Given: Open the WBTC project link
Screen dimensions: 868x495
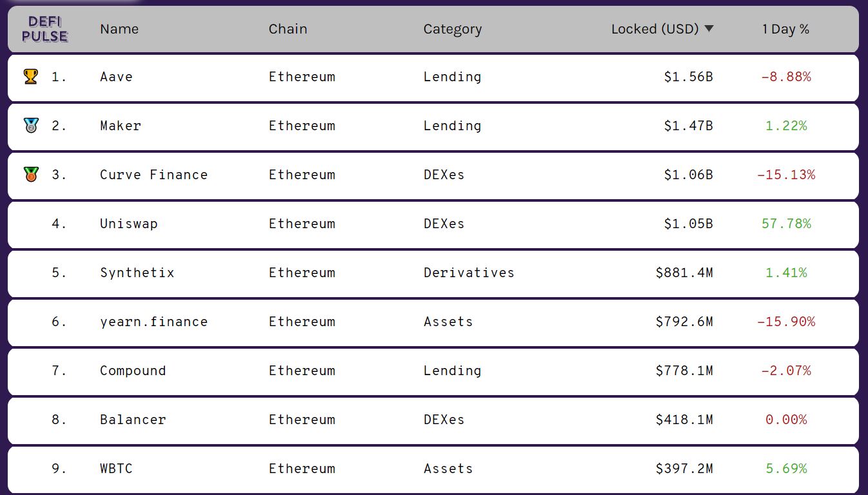Looking at the screenshot, I should tap(116, 469).
